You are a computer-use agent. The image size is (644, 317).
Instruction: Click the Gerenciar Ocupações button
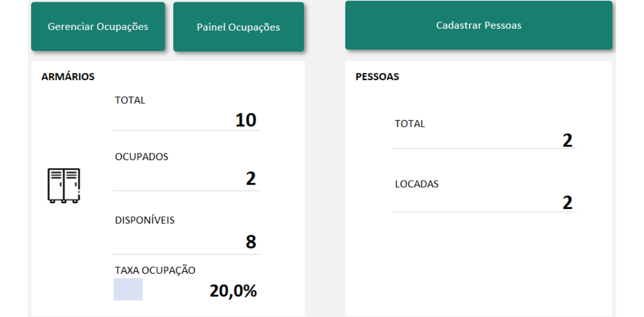click(x=98, y=27)
